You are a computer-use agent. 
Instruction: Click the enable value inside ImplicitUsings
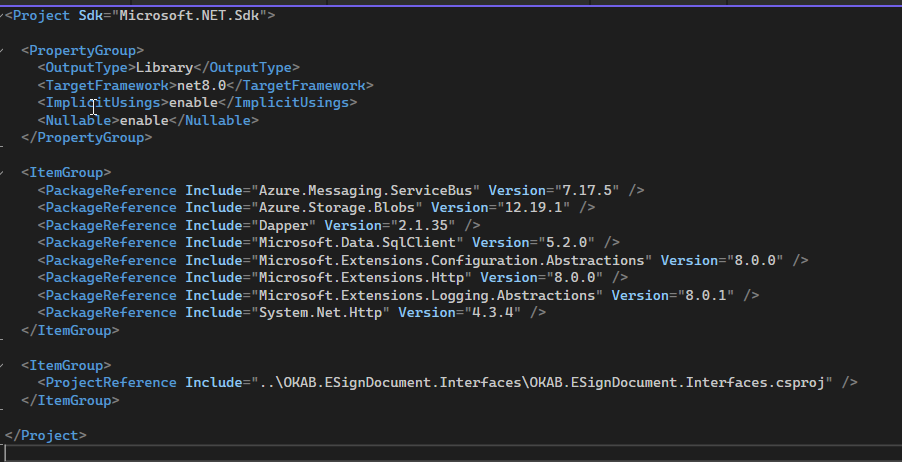click(x=193, y=103)
